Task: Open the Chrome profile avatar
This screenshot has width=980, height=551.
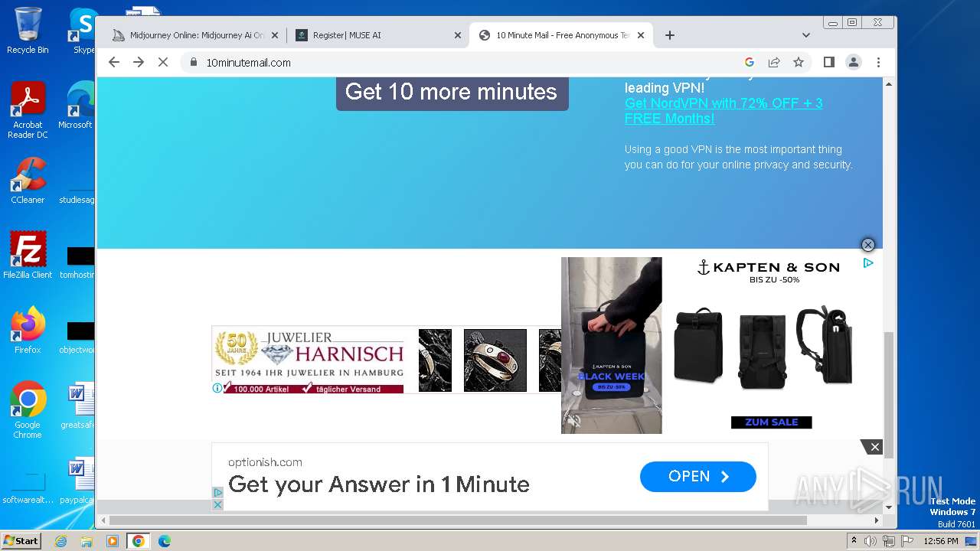Action: pos(854,62)
